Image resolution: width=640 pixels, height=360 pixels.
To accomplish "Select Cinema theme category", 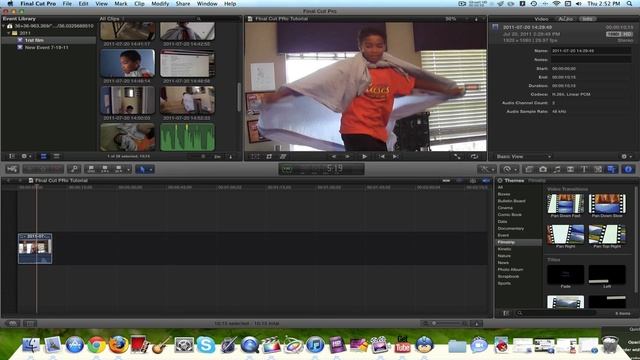I will (x=505, y=208).
